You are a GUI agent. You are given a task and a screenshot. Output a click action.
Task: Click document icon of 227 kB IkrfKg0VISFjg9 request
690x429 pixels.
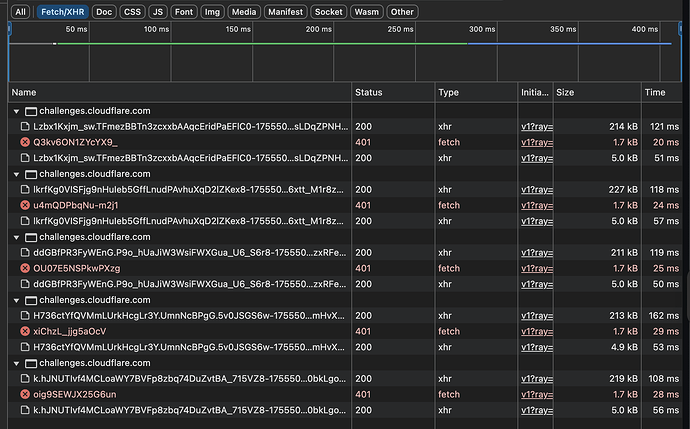pos(25,190)
